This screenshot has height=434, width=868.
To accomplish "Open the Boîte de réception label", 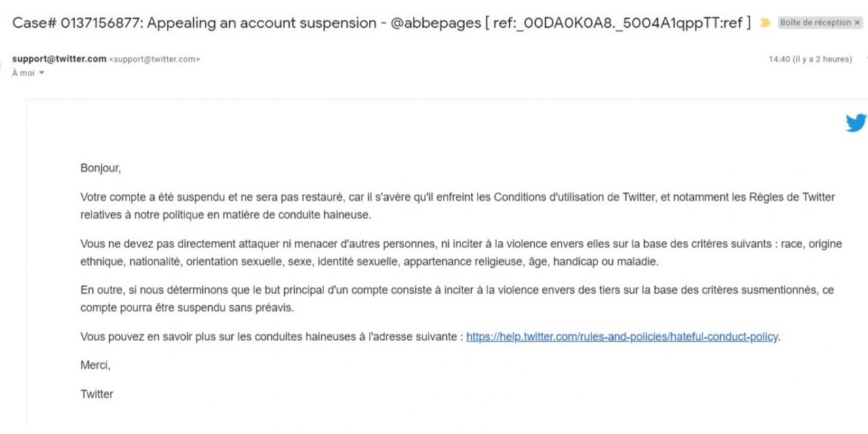I will (x=815, y=22).
